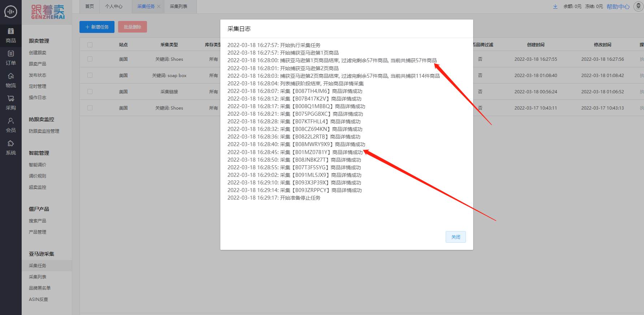Viewport: 644px width, 315px height.
Task: Open 定时管理 in sidebar
Action: (38, 86)
